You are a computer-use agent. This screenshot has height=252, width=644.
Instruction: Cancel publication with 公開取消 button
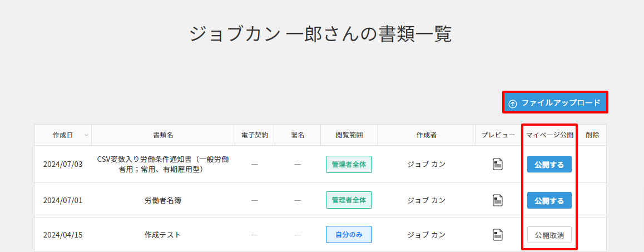(x=549, y=235)
